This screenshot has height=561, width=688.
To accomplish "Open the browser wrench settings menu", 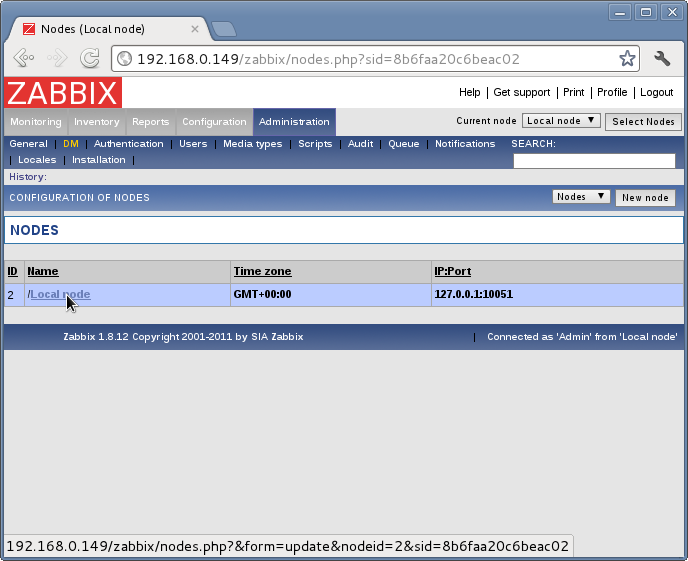I will point(662,58).
